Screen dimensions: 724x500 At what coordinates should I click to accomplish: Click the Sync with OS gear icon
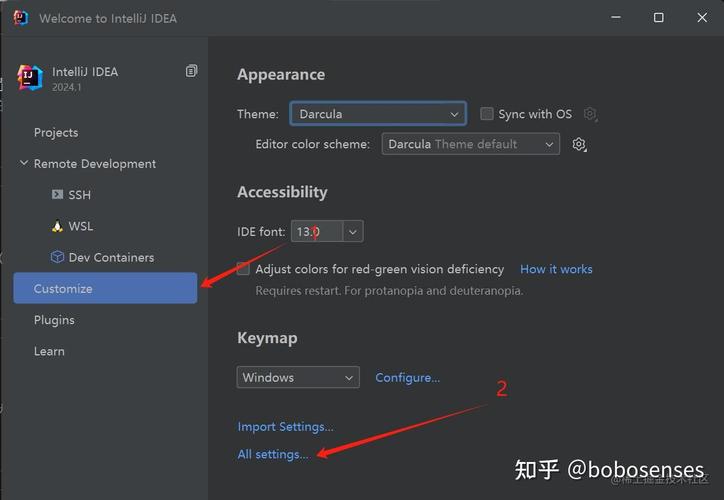pos(590,114)
